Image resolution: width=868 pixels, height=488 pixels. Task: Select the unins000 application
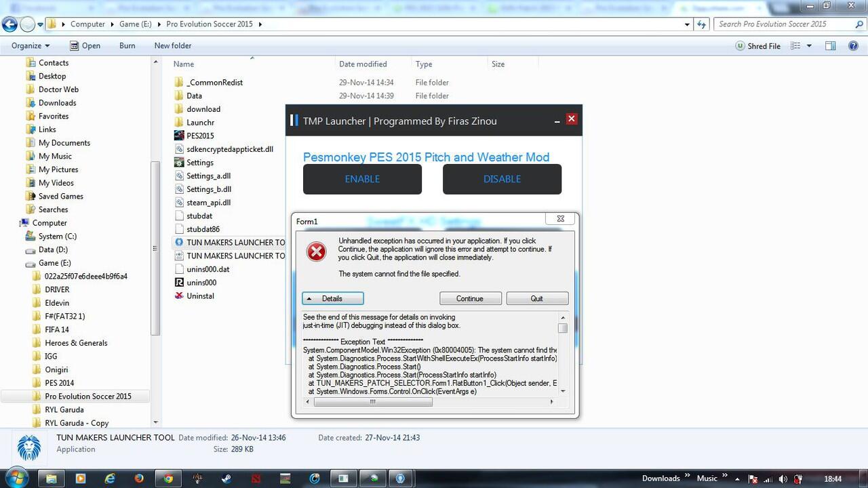(195, 283)
